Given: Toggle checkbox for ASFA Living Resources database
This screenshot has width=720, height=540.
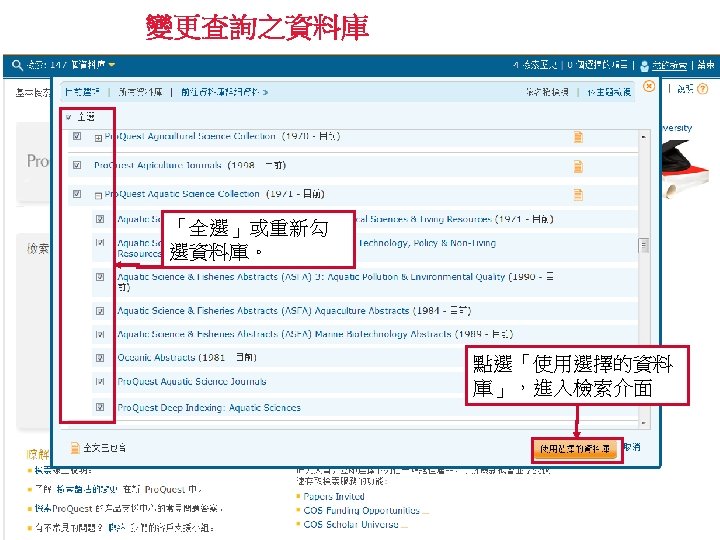Looking at the screenshot, I should click(100, 219).
